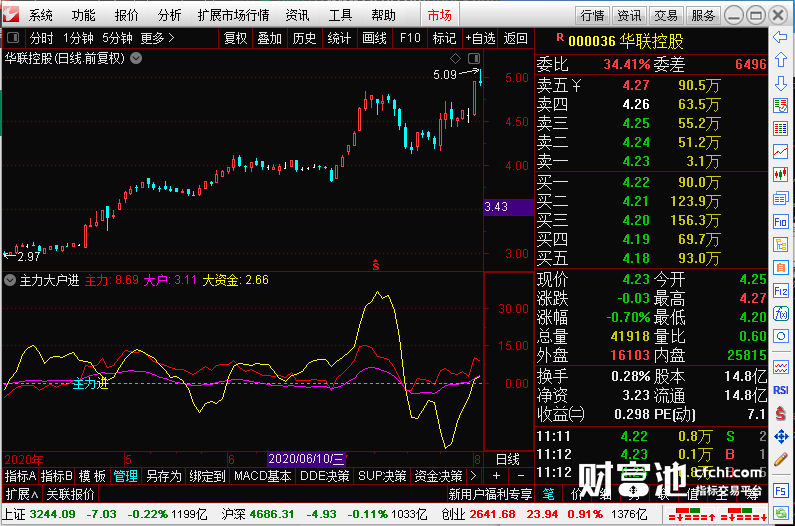Toggle 叠加 overlay mode
795x526 pixels.
click(269, 38)
